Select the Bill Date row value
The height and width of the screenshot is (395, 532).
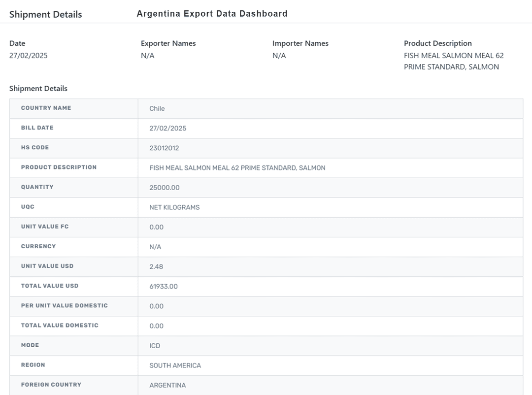167,128
